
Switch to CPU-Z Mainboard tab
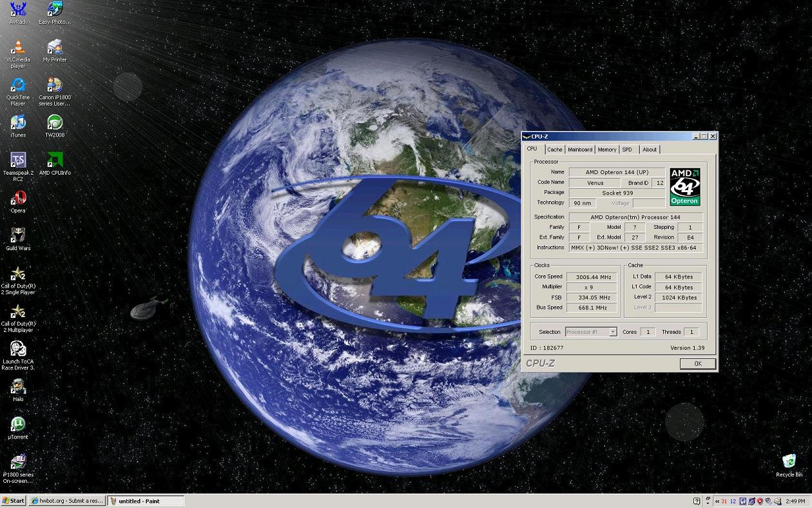click(x=580, y=150)
